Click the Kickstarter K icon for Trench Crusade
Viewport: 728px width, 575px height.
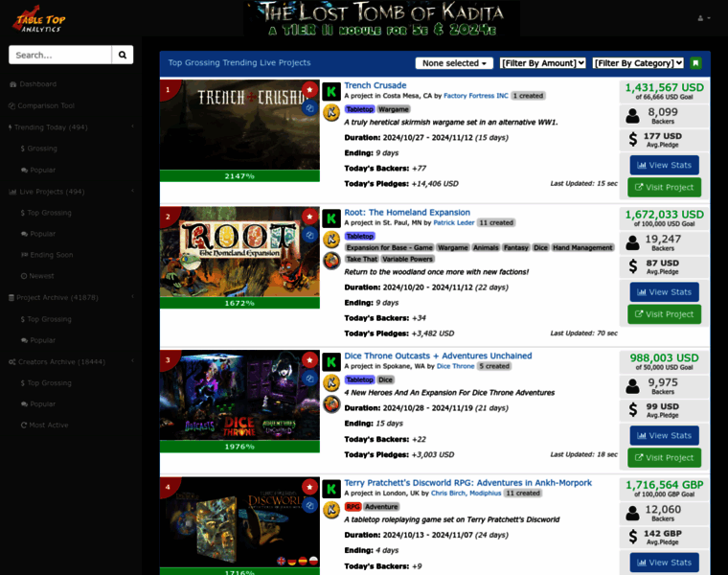[331, 91]
